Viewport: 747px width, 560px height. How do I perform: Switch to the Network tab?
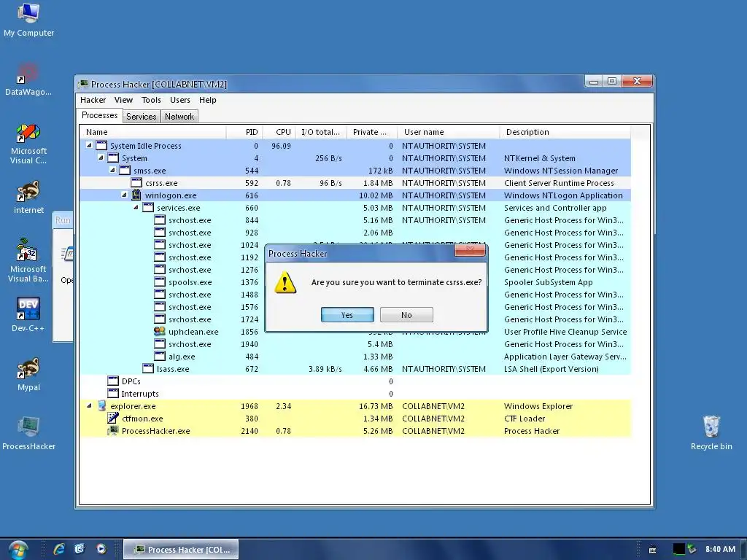[179, 117]
